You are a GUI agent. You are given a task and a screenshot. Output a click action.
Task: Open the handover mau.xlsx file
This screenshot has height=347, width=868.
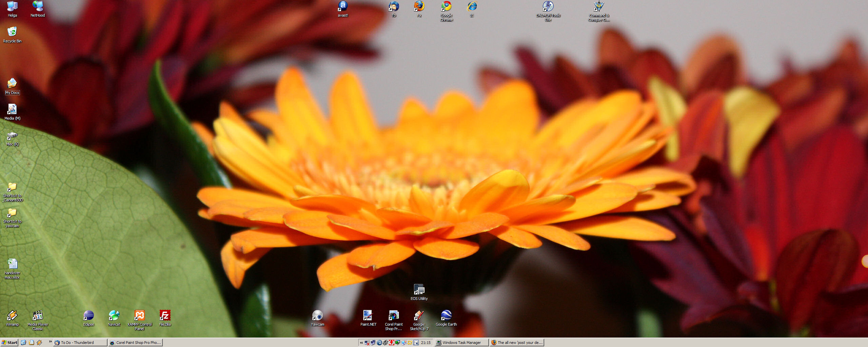(x=12, y=269)
